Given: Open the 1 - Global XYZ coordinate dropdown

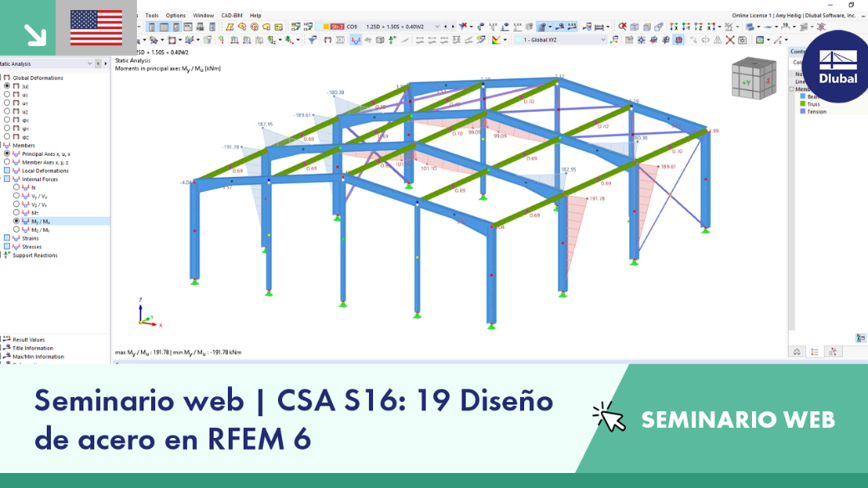Looking at the screenshot, I should pos(603,40).
